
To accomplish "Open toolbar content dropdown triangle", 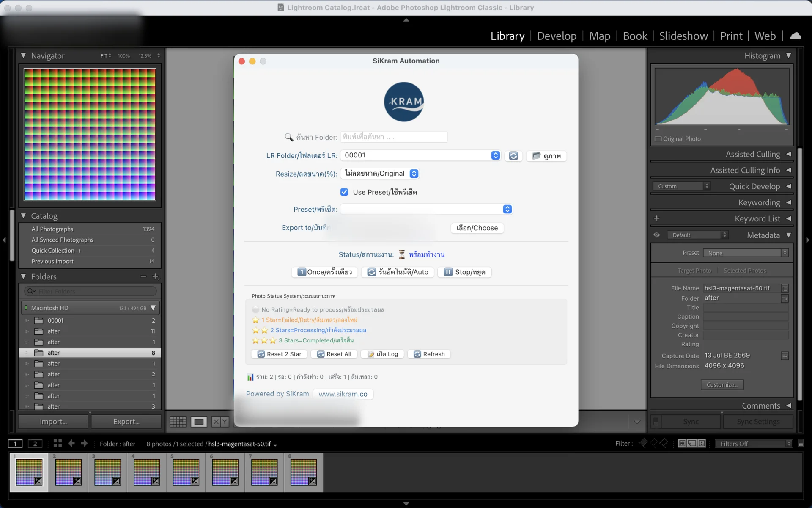I will [637, 422].
